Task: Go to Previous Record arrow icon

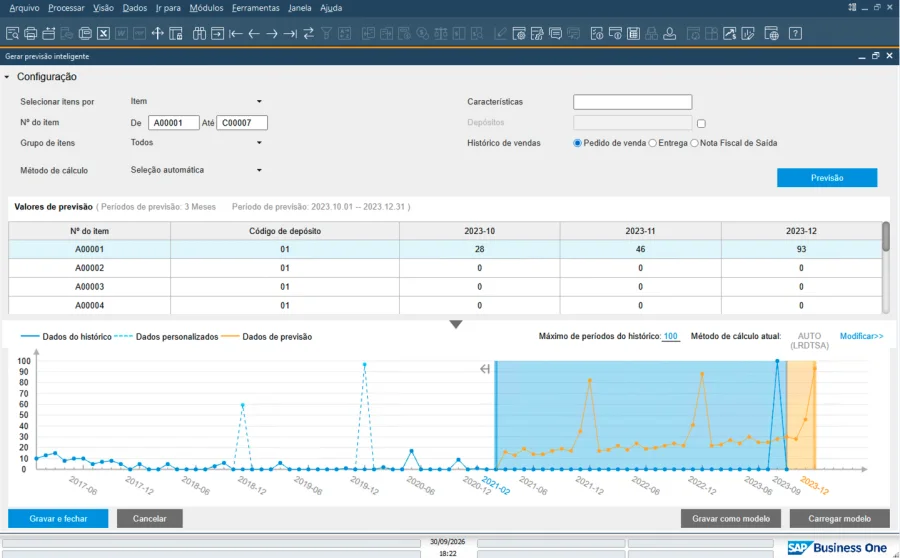Action: pos(254,33)
